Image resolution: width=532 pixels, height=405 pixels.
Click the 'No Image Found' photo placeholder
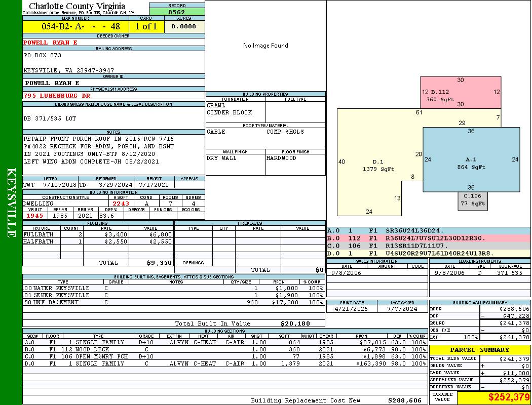tap(265, 46)
